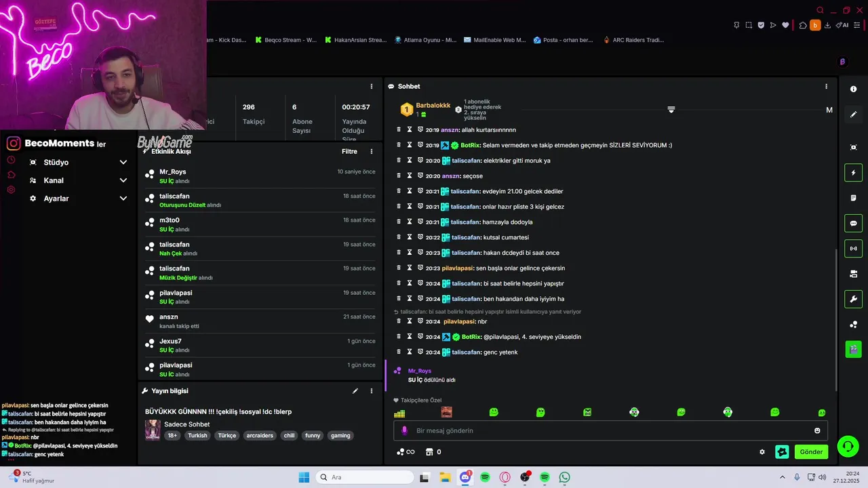The height and width of the screenshot is (488, 868).
Task: Click Jexus7 row in activity feed
Action: click(x=260, y=346)
